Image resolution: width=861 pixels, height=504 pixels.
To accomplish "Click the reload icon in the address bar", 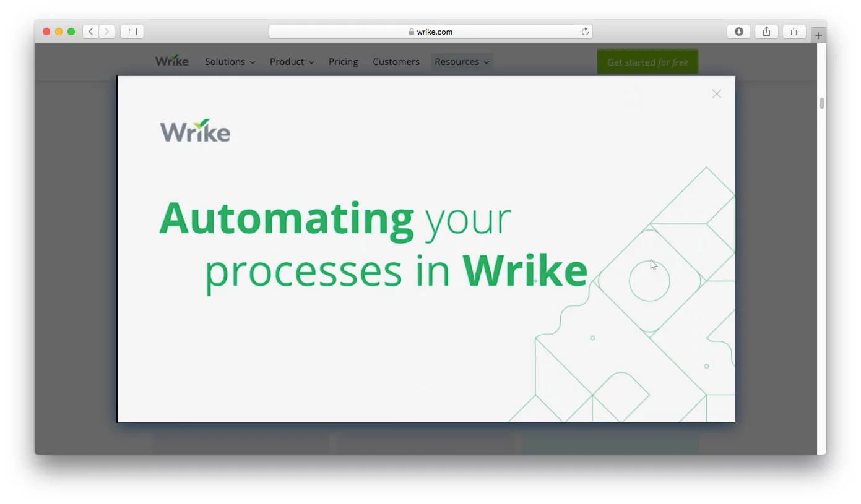I will (x=584, y=31).
